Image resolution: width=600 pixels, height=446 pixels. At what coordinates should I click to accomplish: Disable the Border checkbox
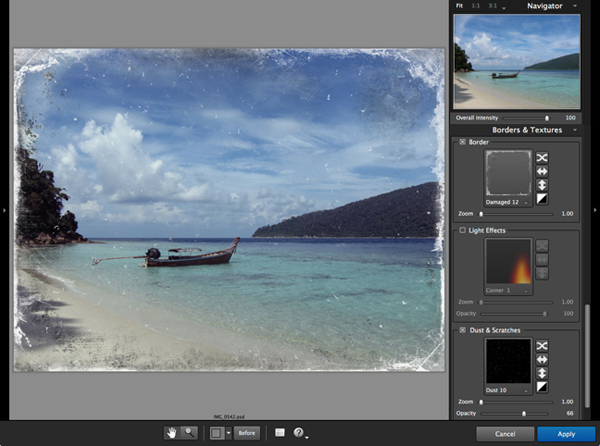[462, 142]
